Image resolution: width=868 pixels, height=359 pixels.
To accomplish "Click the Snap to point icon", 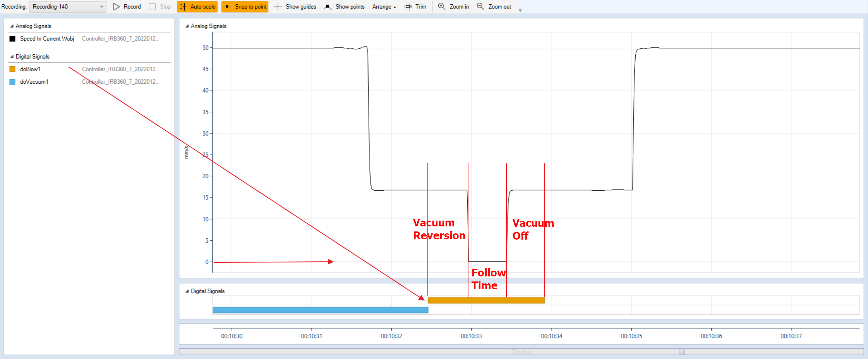I will click(x=227, y=7).
